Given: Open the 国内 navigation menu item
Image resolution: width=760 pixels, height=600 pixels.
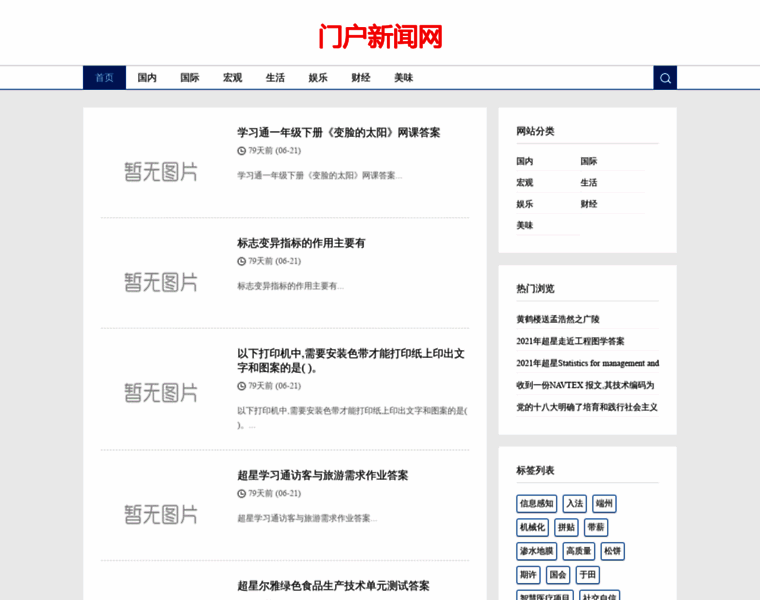Looking at the screenshot, I should (x=147, y=78).
